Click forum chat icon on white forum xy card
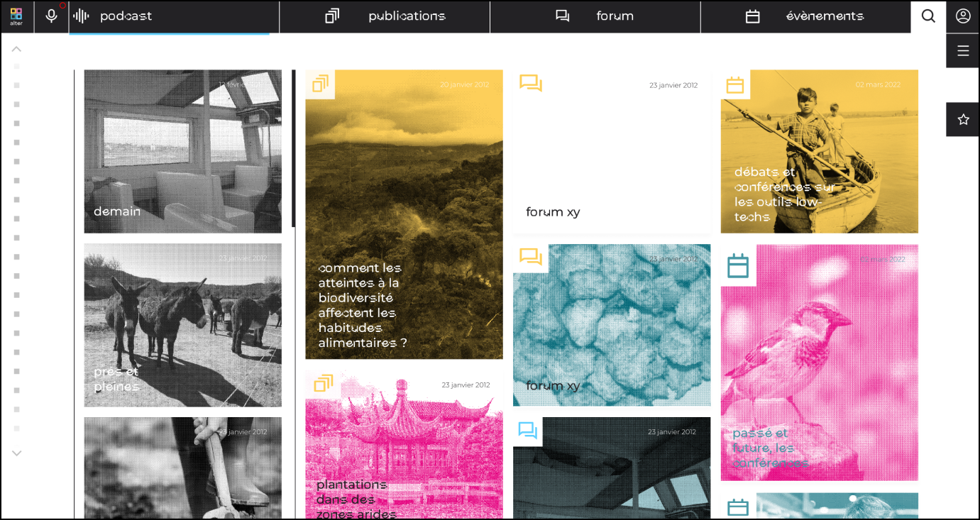The height and width of the screenshot is (520, 980). pyautogui.click(x=530, y=84)
